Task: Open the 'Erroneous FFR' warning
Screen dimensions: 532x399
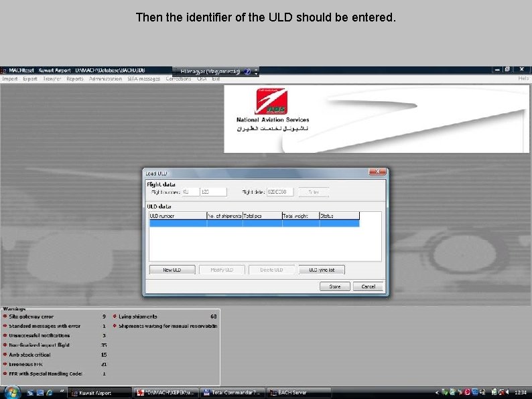Action: 25,364
